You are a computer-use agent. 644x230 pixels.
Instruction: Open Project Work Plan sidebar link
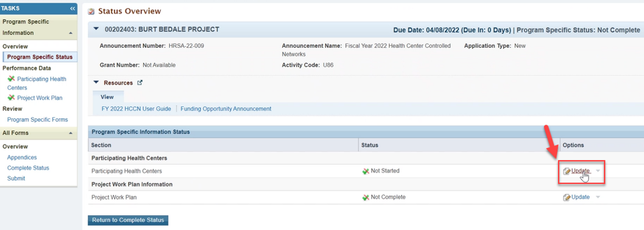40,98
